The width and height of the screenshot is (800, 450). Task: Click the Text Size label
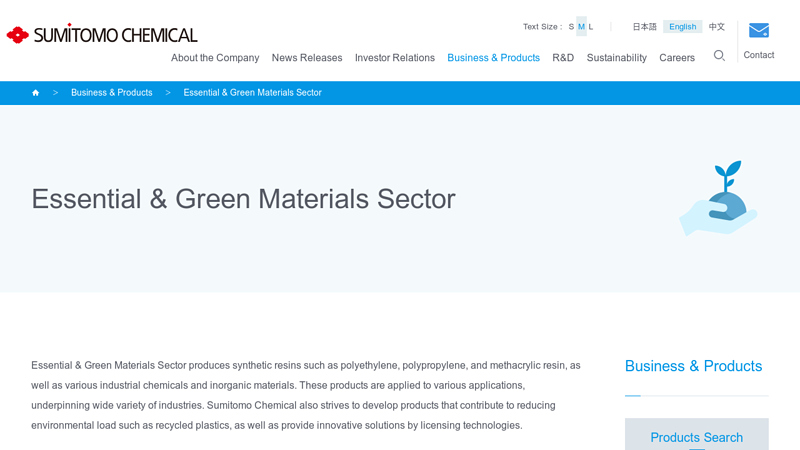coord(542,27)
